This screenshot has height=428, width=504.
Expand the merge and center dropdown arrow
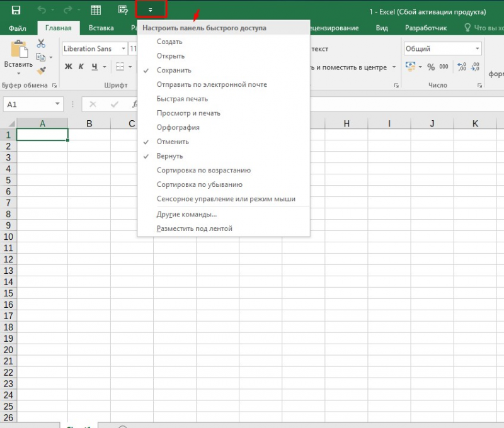[x=394, y=67]
